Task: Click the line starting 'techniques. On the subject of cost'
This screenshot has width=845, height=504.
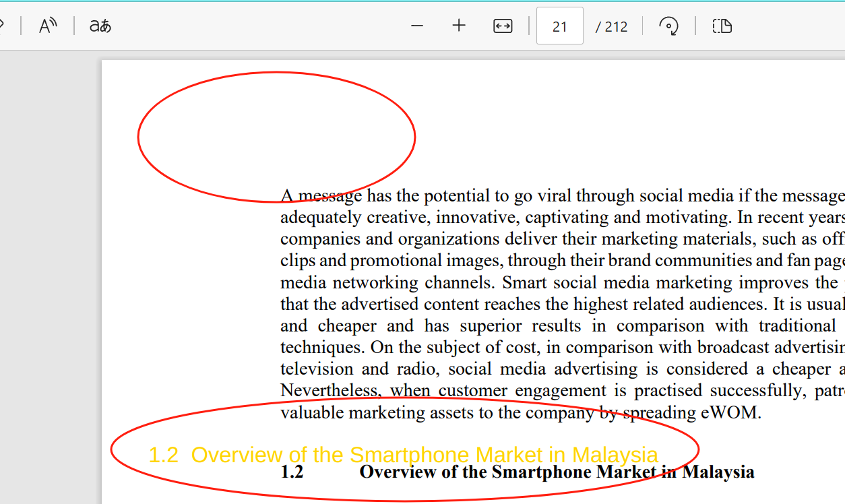Action: click(x=563, y=347)
